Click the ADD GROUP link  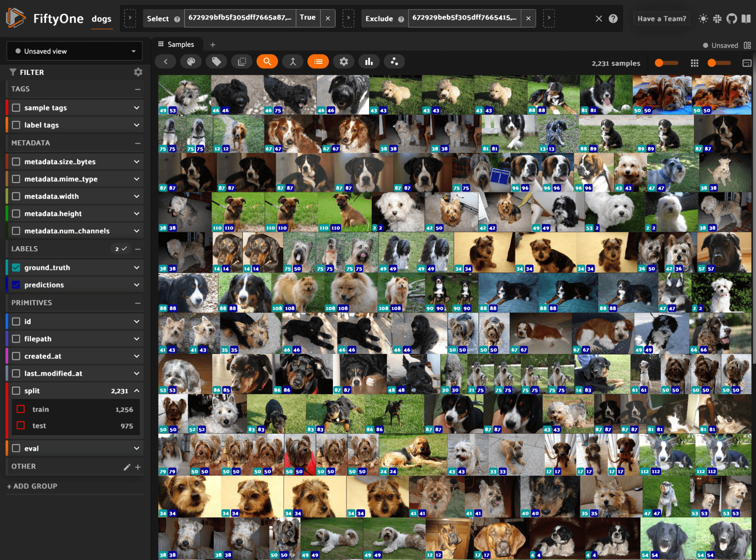click(x=32, y=486)
